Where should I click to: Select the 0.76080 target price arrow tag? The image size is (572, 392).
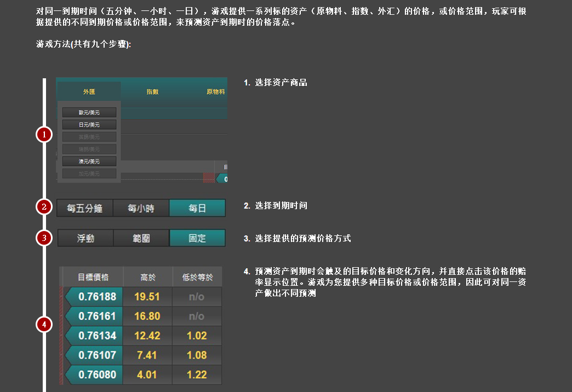93,375
